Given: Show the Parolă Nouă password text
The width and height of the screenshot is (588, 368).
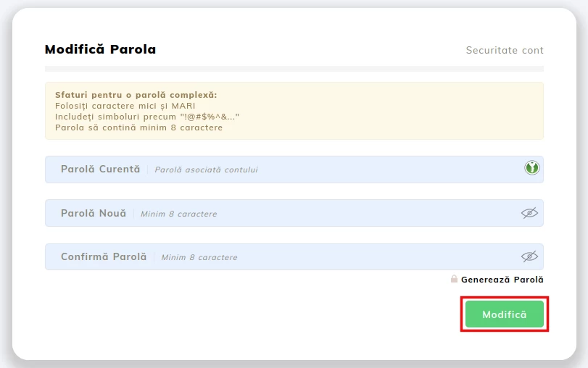Looking at the screenshot, I should pyautogui.click(x=530, y=213).
